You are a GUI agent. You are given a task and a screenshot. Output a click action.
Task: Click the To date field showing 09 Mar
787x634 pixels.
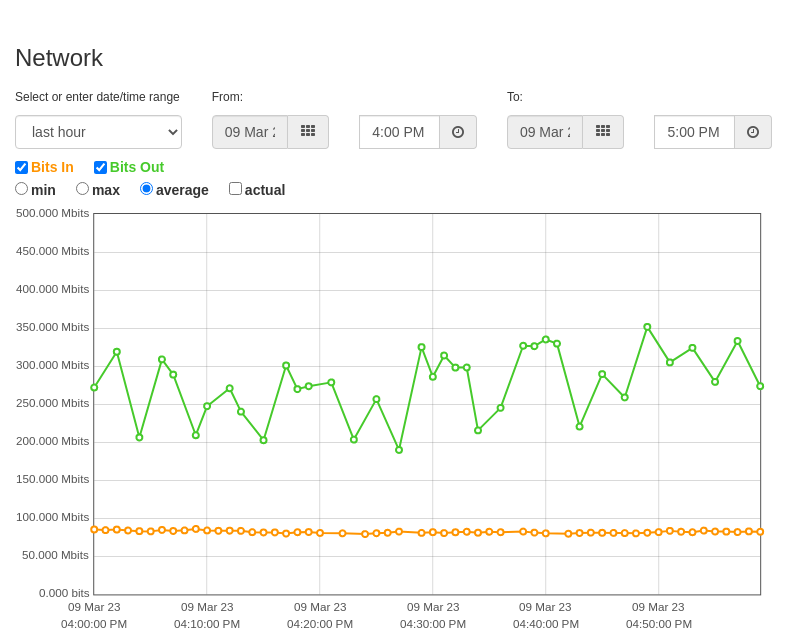[545, 132]
